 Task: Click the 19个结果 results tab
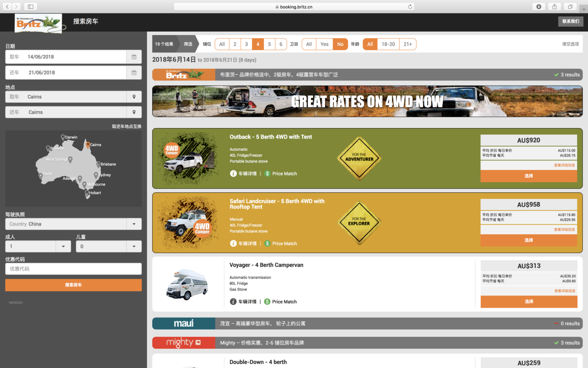pyautogui.click(x=164, y=44)
